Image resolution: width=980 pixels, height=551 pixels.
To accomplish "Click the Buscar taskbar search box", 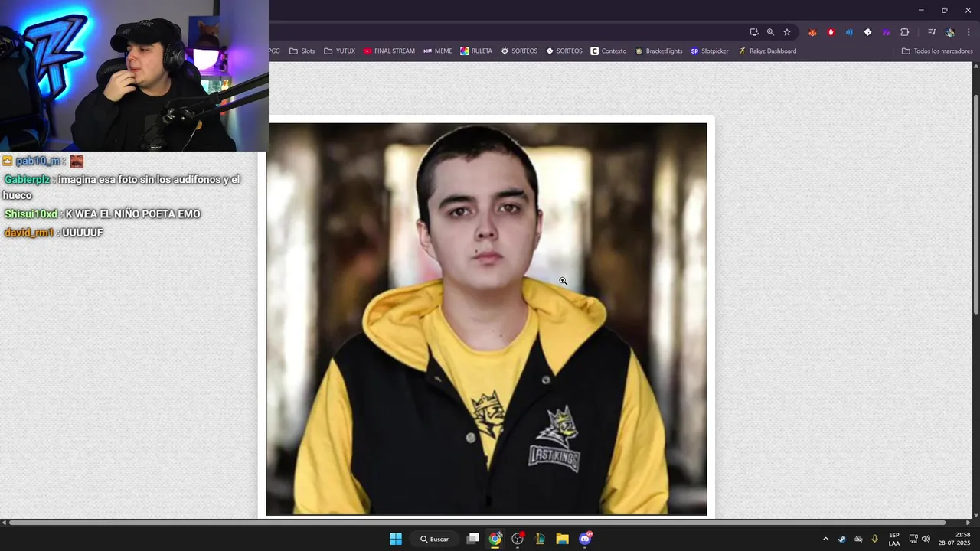I will click(x=434, y=539).
